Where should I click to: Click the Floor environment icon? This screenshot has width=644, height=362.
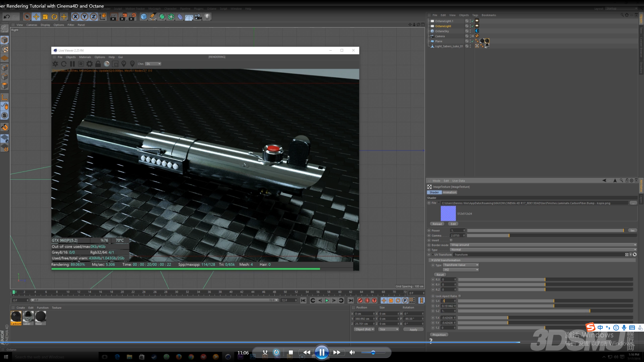coord(189,17)
